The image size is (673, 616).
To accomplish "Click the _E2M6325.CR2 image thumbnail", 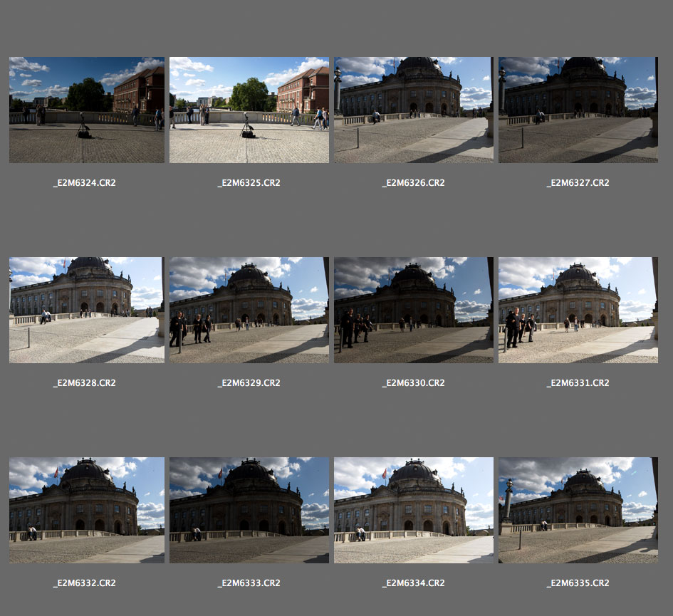I will tap(249, 110).
